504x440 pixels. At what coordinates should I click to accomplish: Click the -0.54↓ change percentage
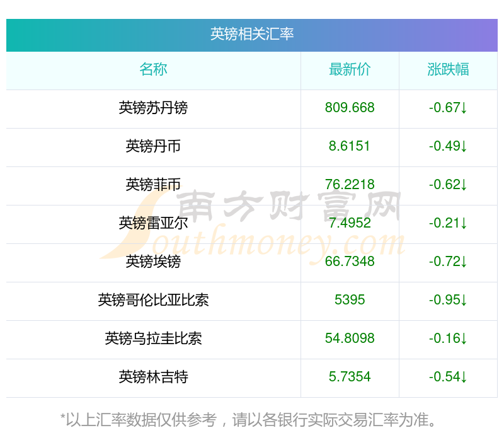pos(448,377)
